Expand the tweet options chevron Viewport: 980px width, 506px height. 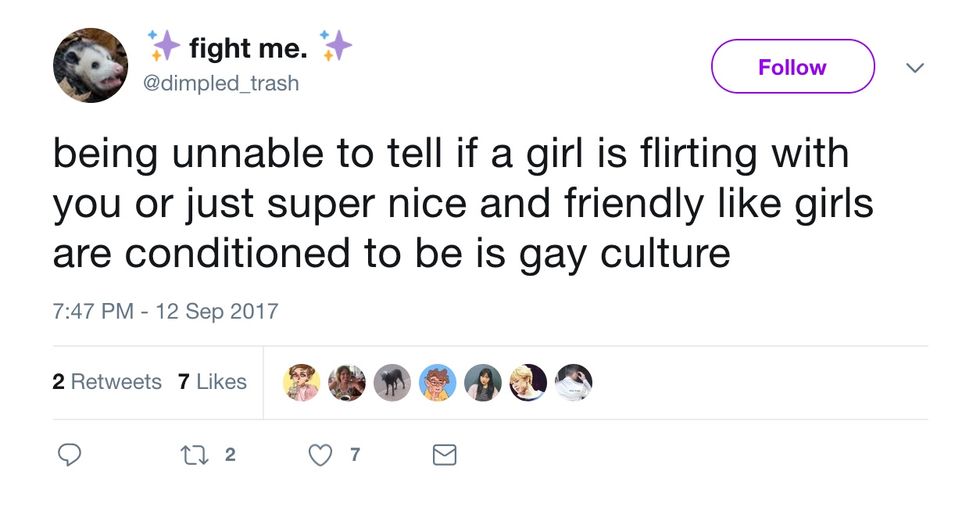[914, 67]
